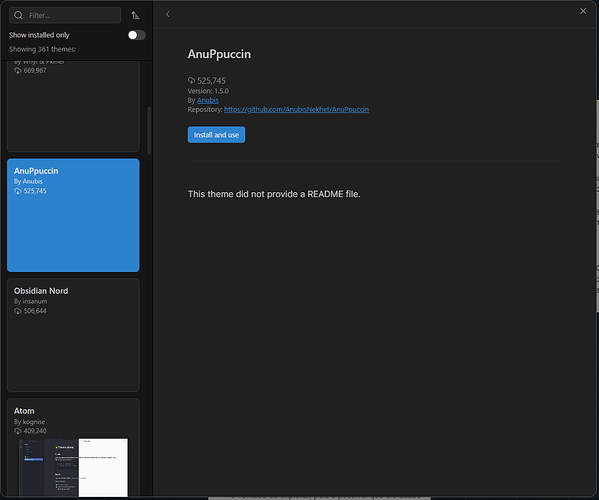
Task: Open the Anubis author link
Action: (208, 100)
